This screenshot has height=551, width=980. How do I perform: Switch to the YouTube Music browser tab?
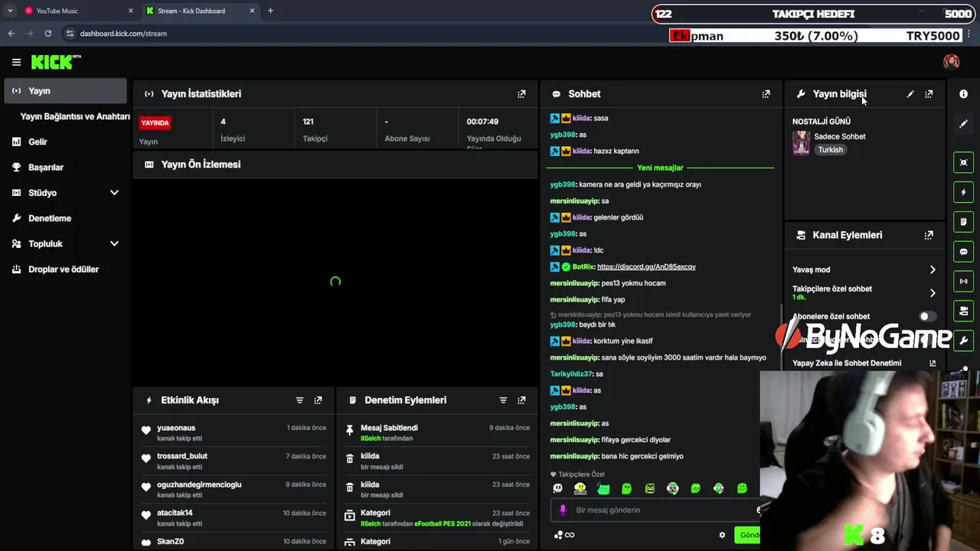click(79, 11)
